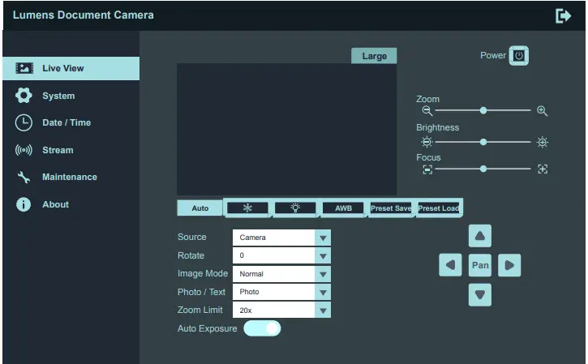Open the System menu item

pos(58,96)
